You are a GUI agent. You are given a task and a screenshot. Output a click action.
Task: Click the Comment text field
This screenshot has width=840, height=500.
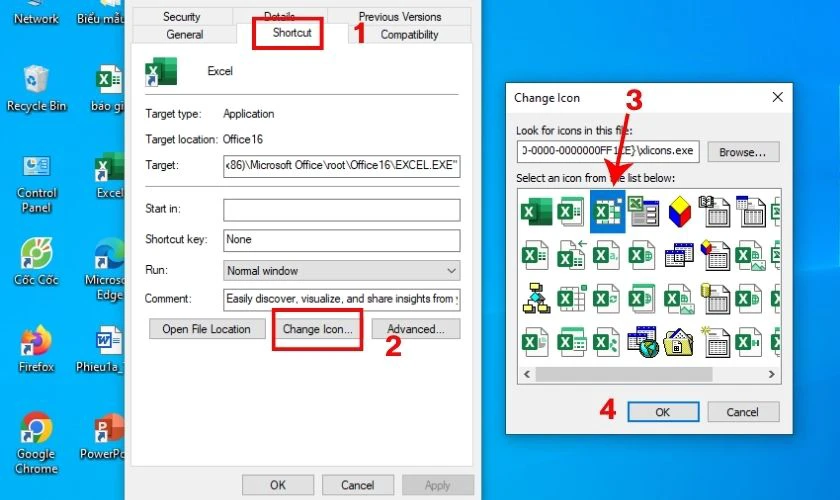click(x=342, y=300)
